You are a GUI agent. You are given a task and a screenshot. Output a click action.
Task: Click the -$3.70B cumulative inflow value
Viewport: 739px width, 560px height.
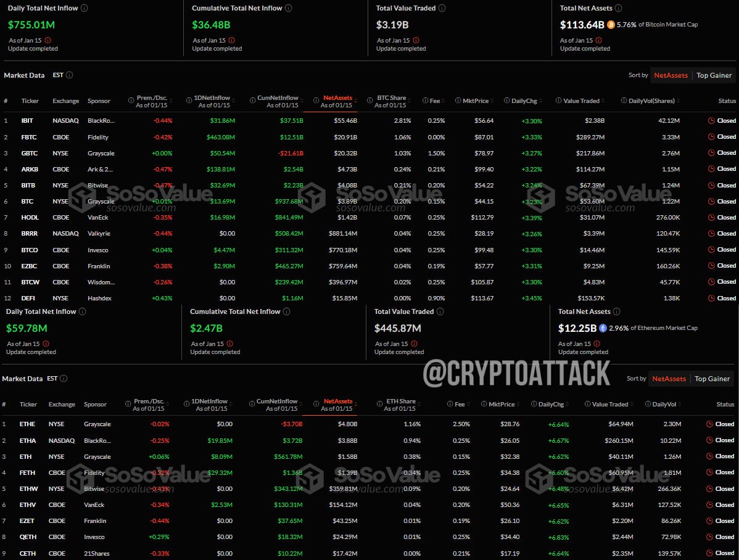pyautogui.click(x=292, y=424)
